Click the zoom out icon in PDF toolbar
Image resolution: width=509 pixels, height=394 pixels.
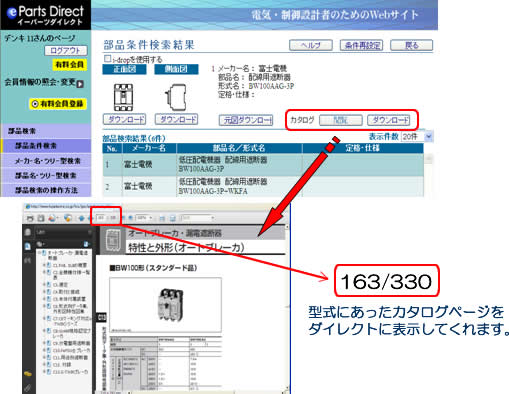pos(124,218)
